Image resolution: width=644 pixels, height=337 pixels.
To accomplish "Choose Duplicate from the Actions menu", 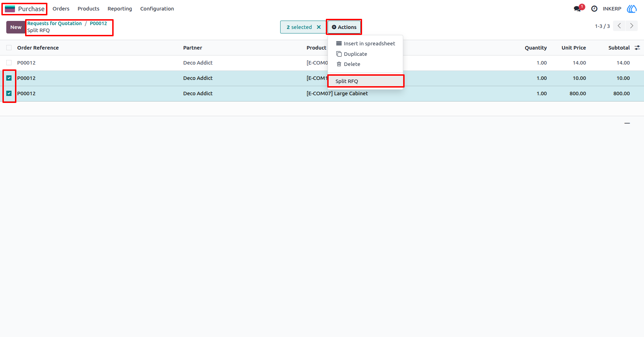I will click(366, 54).
